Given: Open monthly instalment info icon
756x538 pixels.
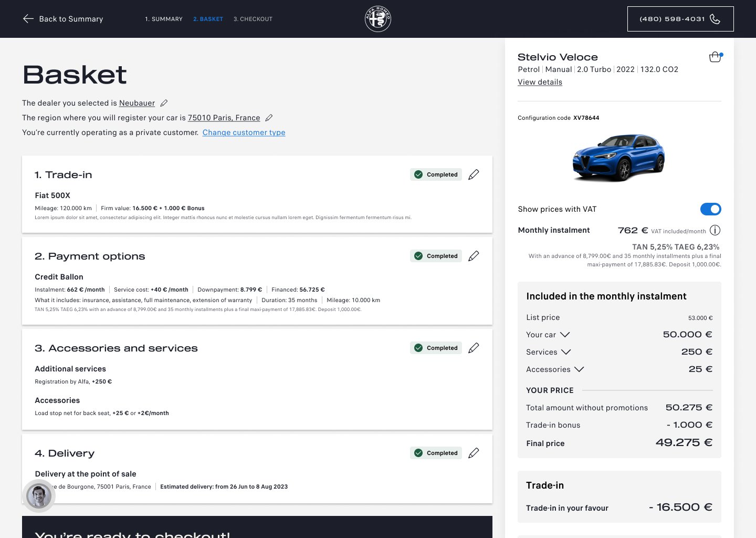Looking at the screenshot, I should [715, 230].
